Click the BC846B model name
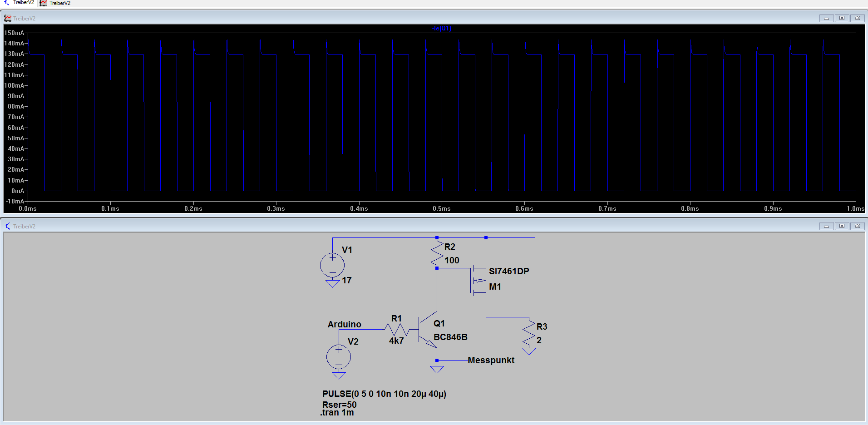Screen dimensions: 868x425 [450, 337]
